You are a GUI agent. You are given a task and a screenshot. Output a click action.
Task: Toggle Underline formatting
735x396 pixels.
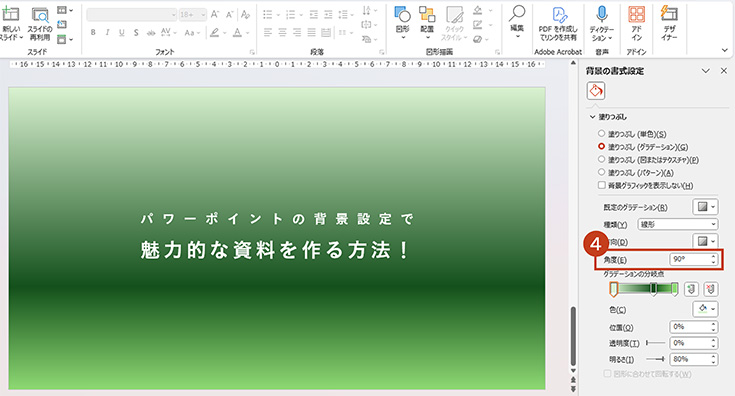[x=121, y=32]
